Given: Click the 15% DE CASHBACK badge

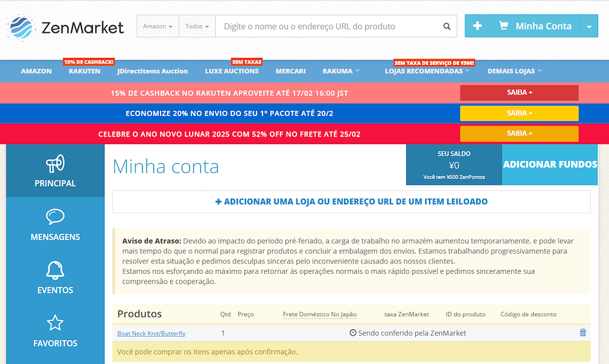Looking at the screenshot, I should [x=89, y=62].
